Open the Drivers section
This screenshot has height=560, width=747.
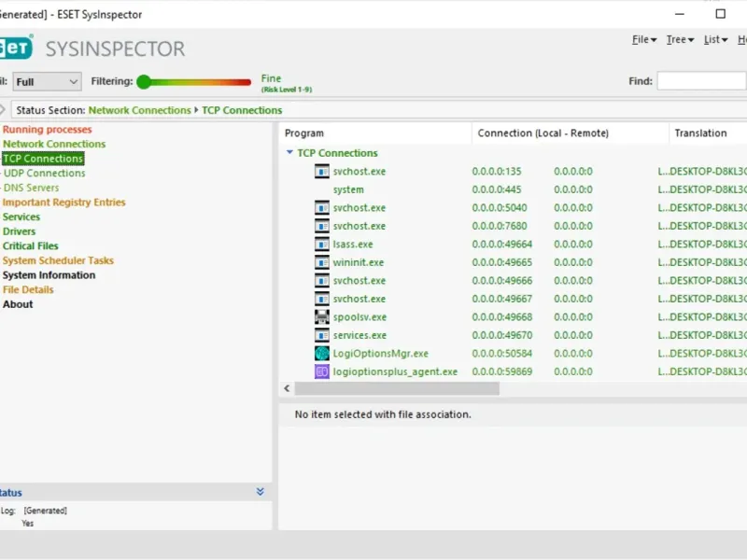(x=19, y=231)
